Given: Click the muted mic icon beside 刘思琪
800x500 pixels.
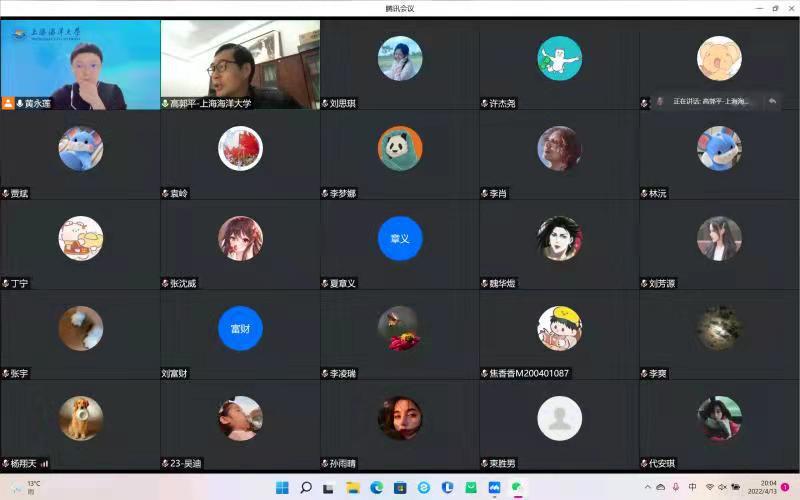Looking at the screenshot, I should pyautogui.click(x=325, y=104).
